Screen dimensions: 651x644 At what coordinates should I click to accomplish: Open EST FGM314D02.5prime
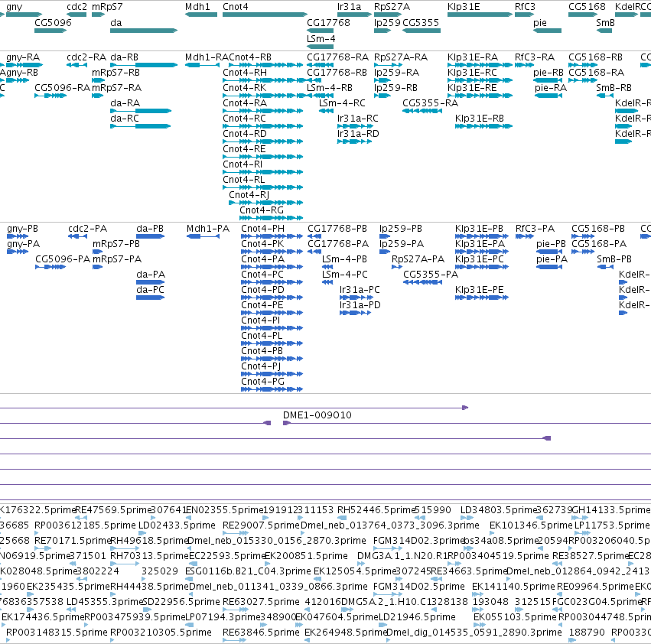point(419,587)
